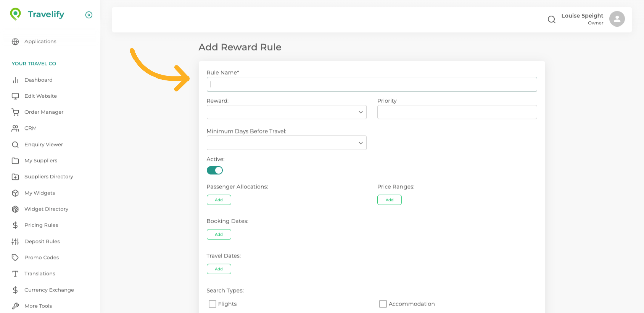The width and height of the screenshot is (644, 313).
Task: Check the Flights search type checkbox
Action: pyautogui.click(x=212, y=304)
